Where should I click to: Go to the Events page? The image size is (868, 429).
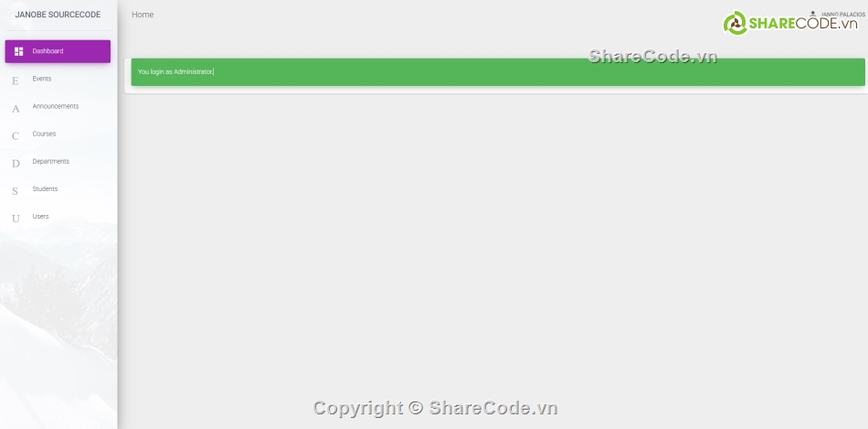click(42, 79)
